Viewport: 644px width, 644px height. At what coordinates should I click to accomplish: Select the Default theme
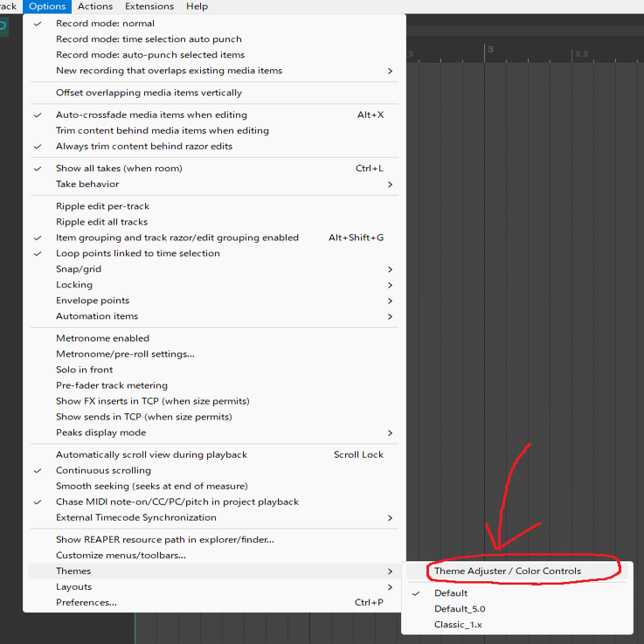click(x=517, y=593)
